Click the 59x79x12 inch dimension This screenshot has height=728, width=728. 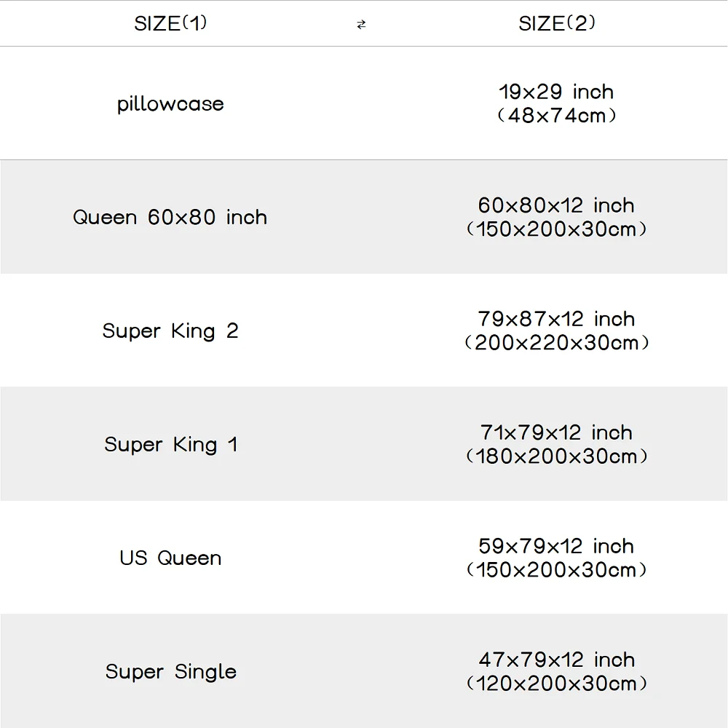556,546
